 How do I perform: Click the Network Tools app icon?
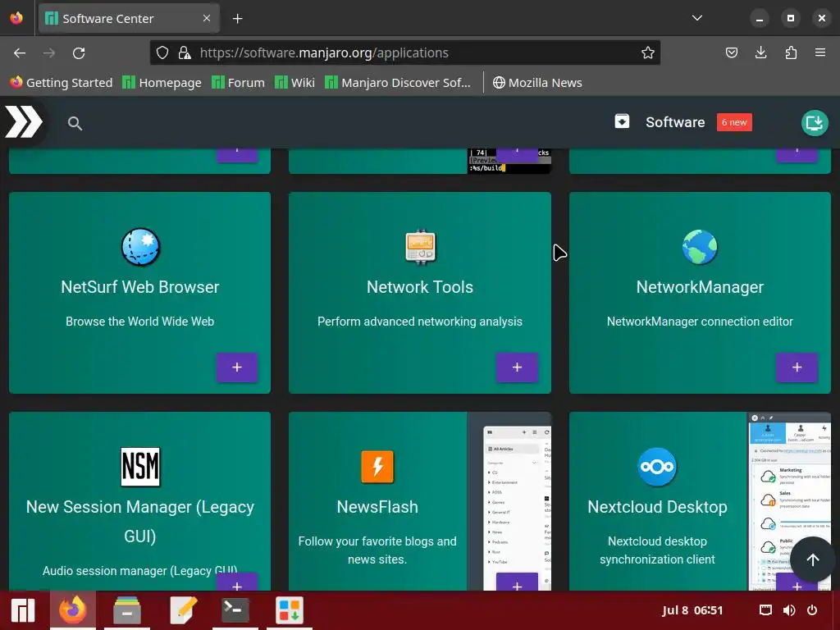coord(421,247)
